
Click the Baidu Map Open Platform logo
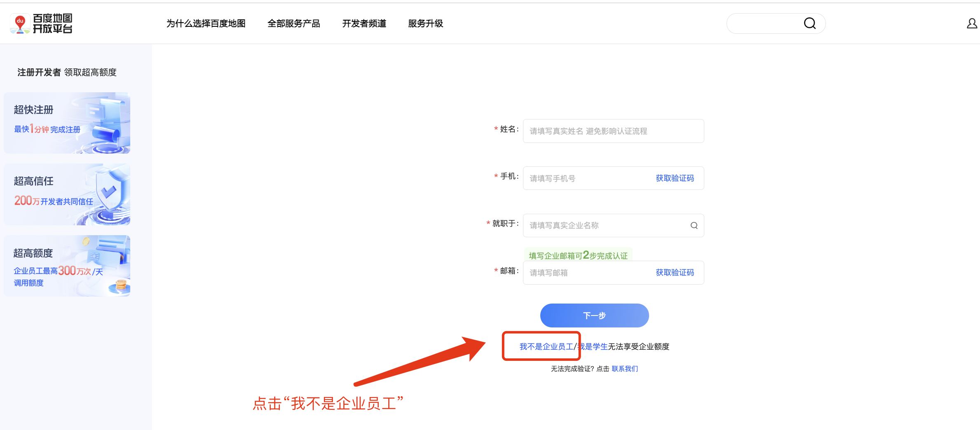coord(41,23)
